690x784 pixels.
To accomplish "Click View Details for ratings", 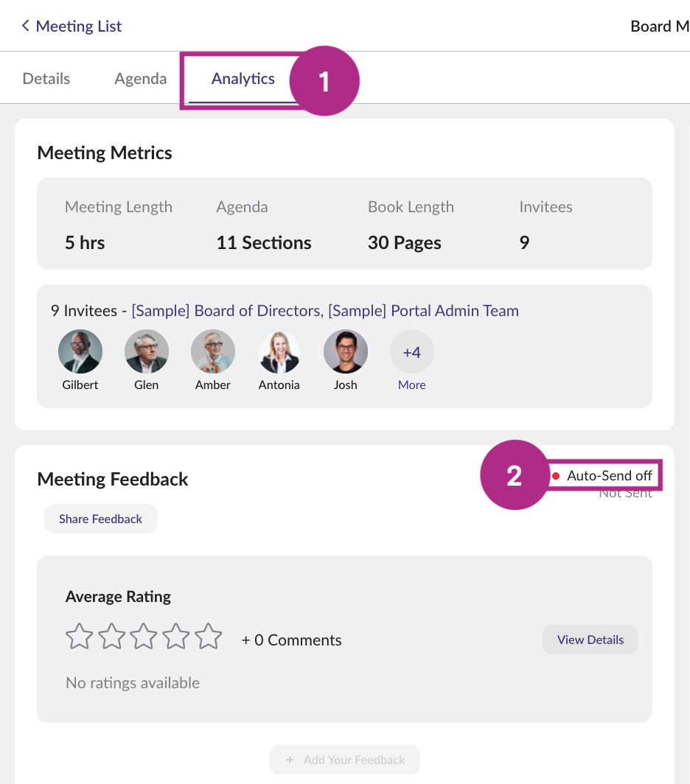I will [590, 640].
